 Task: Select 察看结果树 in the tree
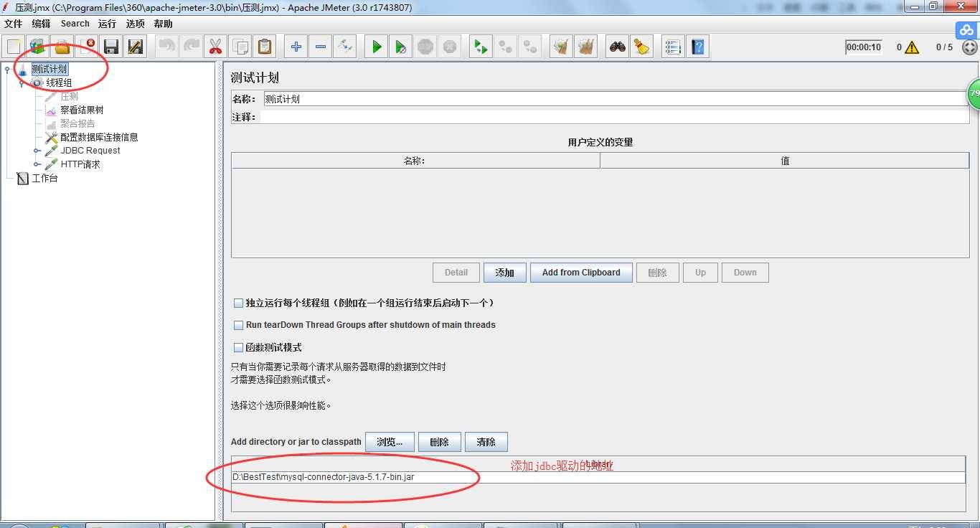82,110
